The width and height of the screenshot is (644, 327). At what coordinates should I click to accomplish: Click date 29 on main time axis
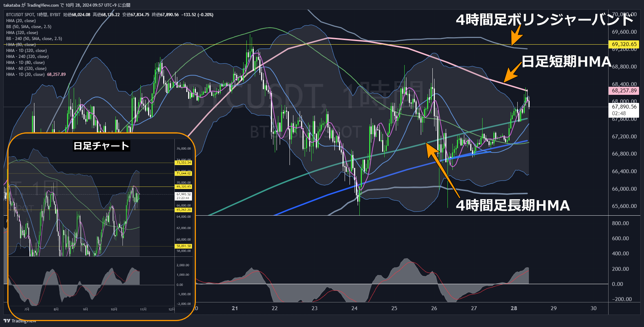(x=553, y=308)
